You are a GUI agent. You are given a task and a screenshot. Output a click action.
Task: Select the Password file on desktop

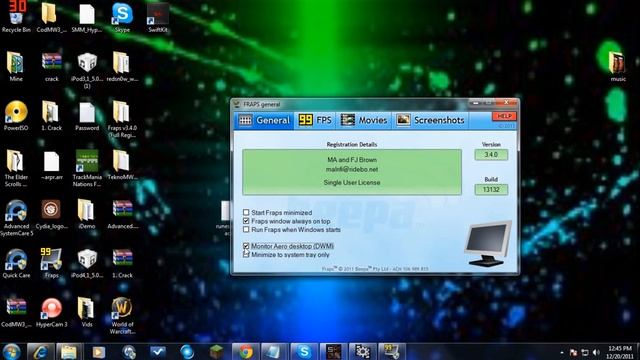(87, 116)
